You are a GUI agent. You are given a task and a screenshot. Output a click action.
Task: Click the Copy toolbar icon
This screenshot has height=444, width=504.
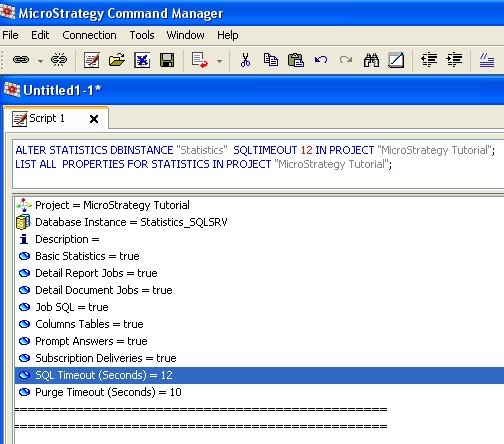271,60
